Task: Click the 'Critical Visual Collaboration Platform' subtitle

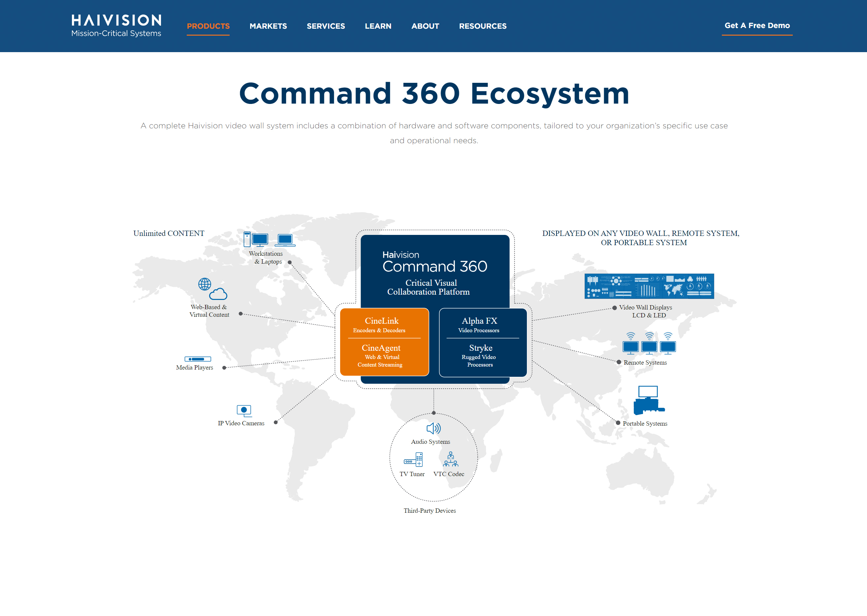Action: (429, 287)
